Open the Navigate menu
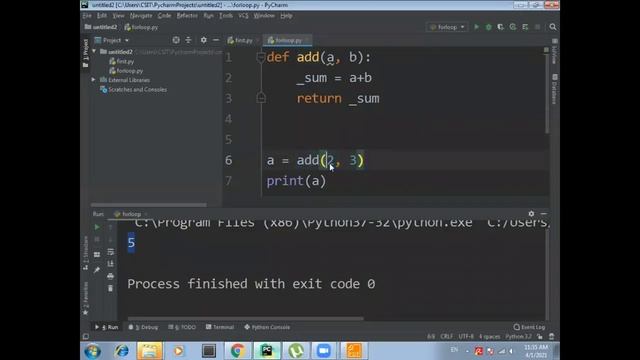The image size is (640, 360). point(141,16)
